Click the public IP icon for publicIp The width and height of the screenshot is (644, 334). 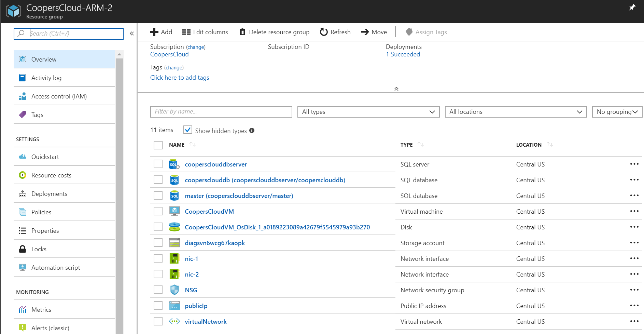[x=174, y=306]
